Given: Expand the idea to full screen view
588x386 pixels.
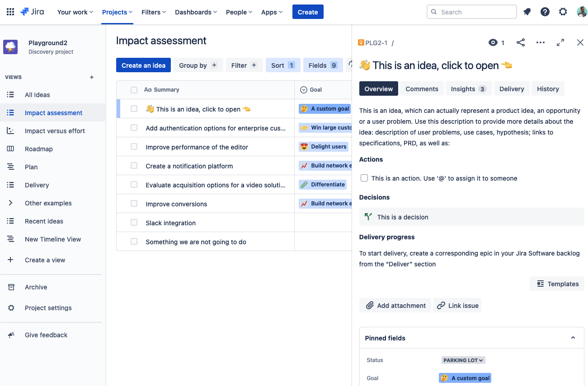Looking at the screenshot, I should [560, 42].
